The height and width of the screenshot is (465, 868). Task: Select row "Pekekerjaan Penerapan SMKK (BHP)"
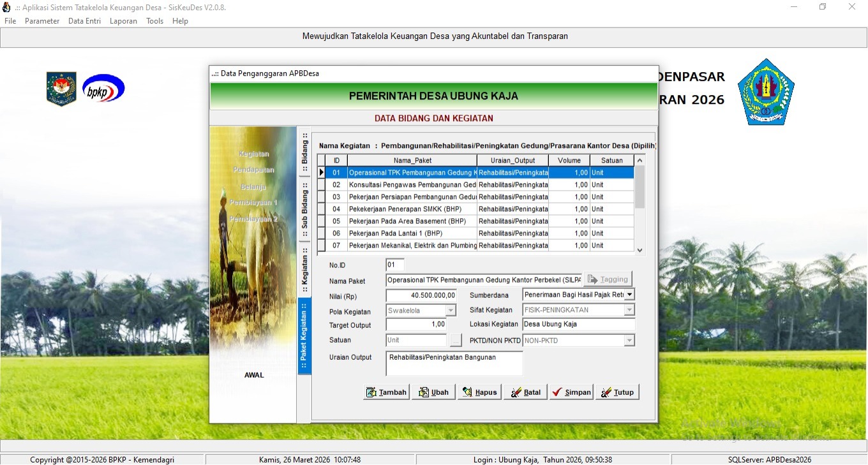coord(476,209)
